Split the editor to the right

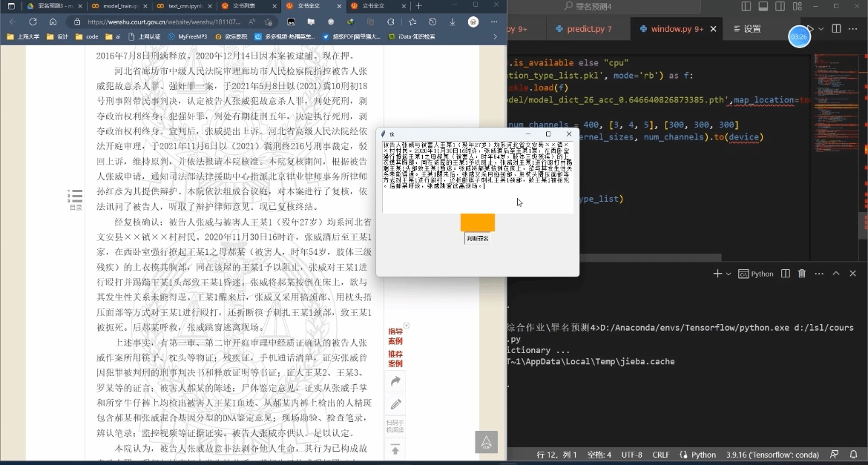click(x=836, y=29)
